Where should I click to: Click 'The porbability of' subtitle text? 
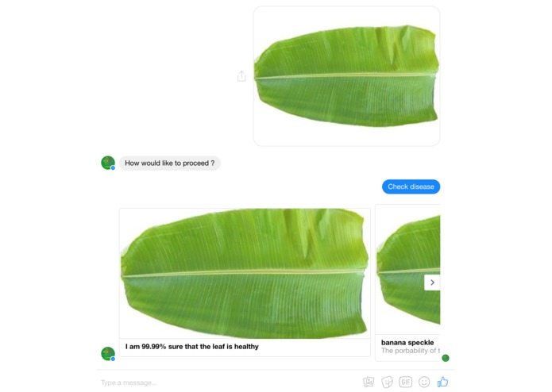(x=411, y=351)
